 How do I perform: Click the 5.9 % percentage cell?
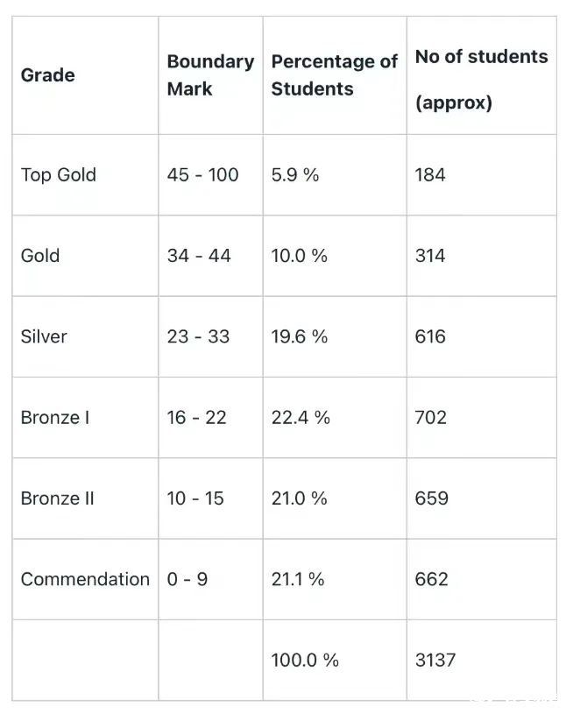(295, 175)
